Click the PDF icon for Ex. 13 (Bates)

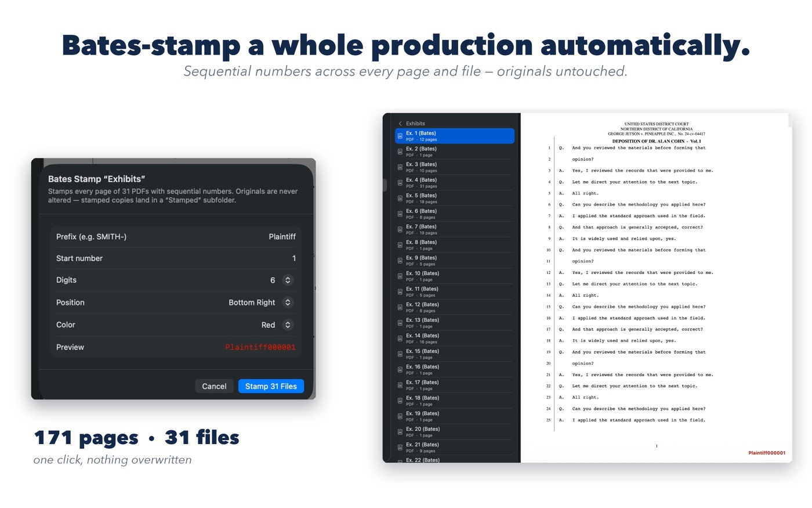tap(400, 323)
